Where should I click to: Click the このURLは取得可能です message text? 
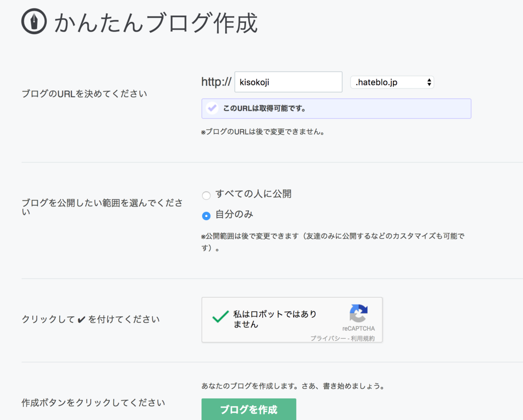[x=264, y=108]
